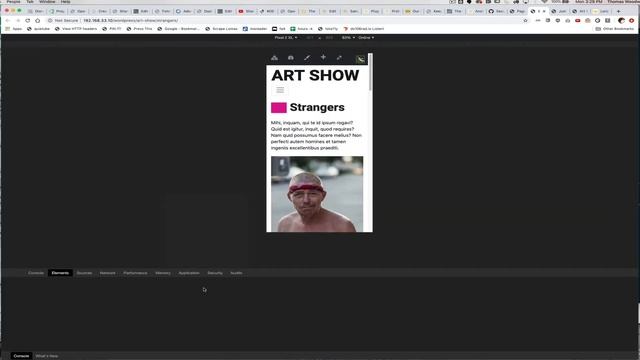Open the Pixel 2 XL device dropdown

[x=286, y=38]
